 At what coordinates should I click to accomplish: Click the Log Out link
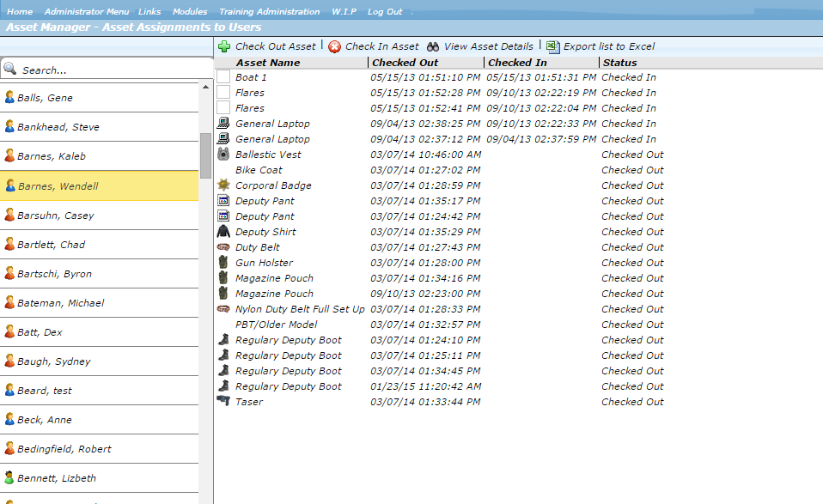coord(385,12)
